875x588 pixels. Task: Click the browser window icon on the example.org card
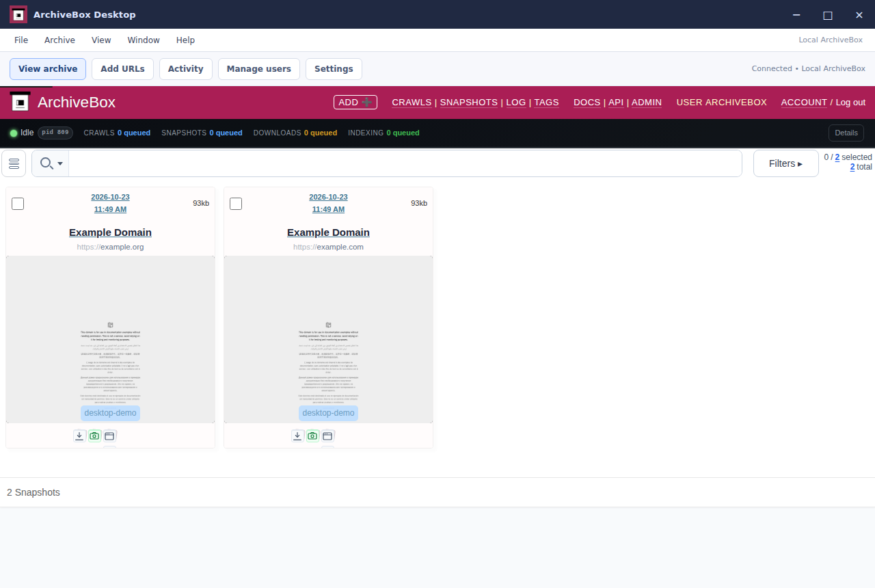click(109, 436)
